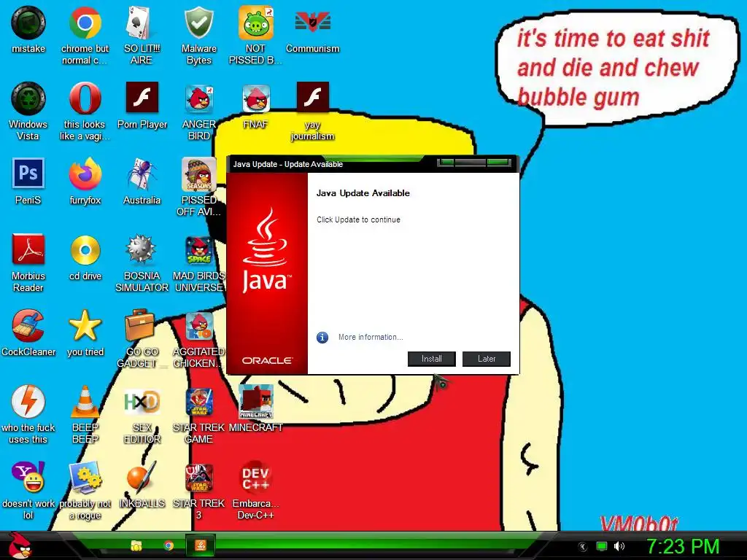
Task: Open 'STAR TREK 3' game icon
Action: point(198,490)
